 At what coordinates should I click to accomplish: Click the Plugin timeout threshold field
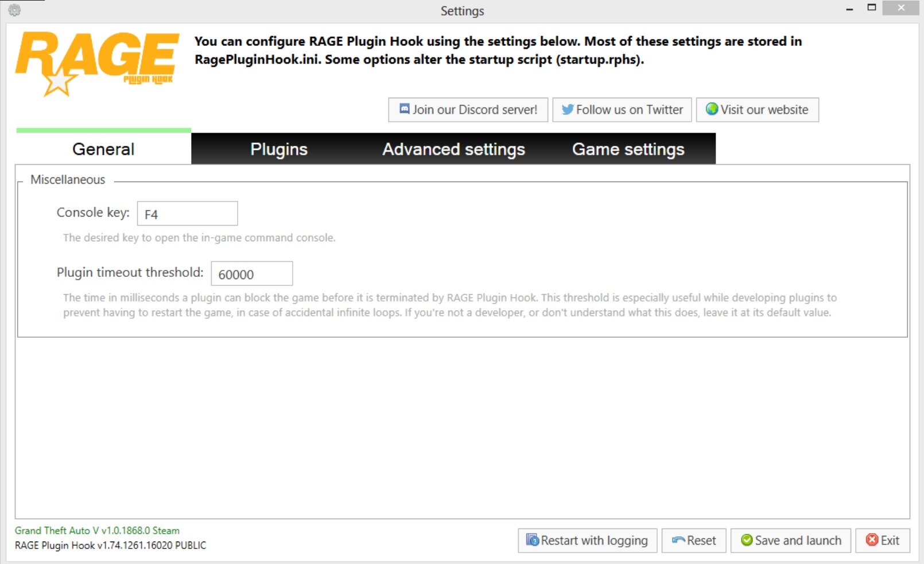(x=252, y=273)
